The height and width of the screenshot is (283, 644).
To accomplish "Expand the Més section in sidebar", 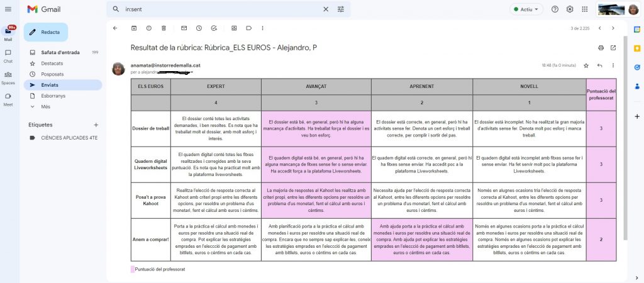I will (46, 106).
